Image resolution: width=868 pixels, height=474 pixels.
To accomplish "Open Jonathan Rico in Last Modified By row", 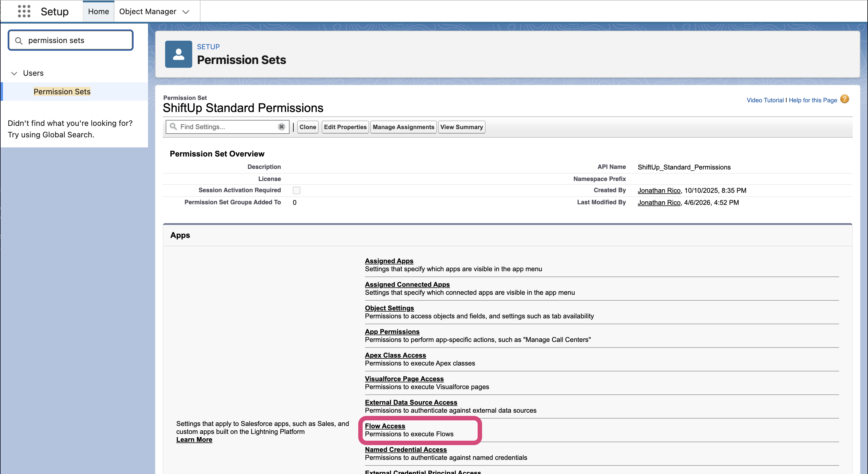I will click(x=659, y=203).
